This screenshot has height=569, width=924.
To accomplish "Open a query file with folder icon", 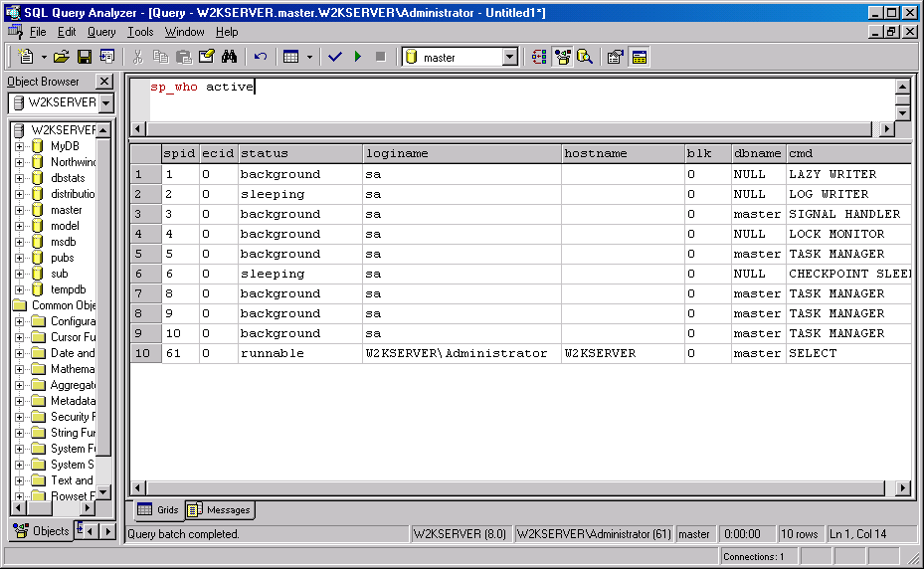I will [62, 58].
